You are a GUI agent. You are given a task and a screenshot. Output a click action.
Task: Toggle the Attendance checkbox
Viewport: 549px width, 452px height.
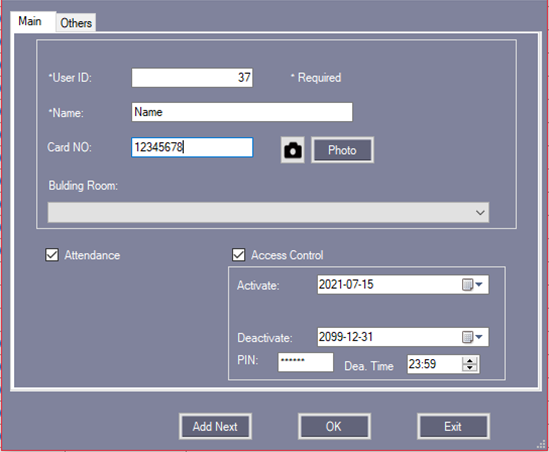pos(52,255)
